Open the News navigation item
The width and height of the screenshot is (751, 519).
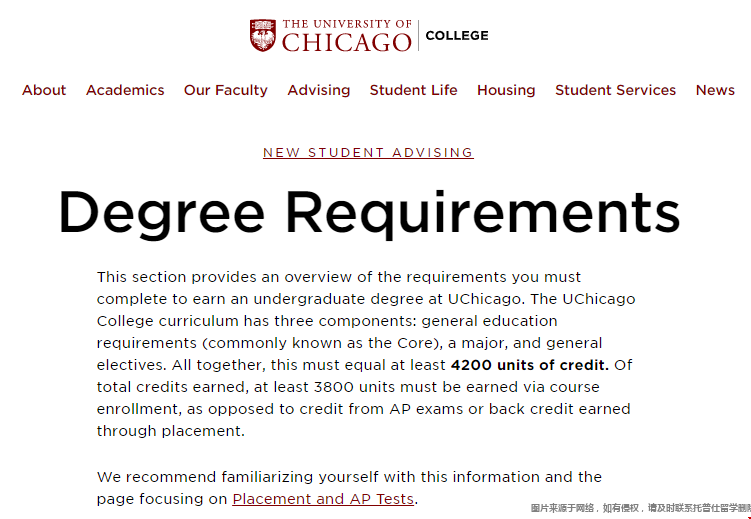click(x=715, y=90)
